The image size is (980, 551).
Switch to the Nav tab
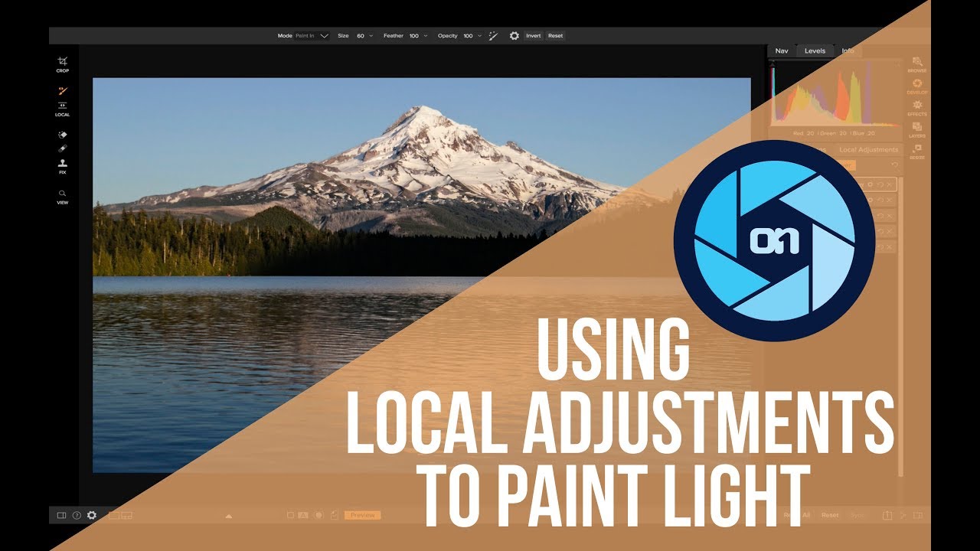tap(782, 51)
